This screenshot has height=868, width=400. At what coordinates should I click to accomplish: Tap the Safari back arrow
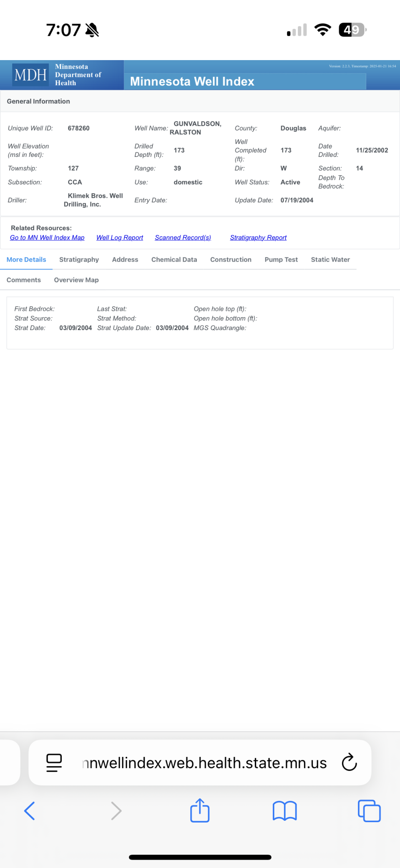pos(30,811)
